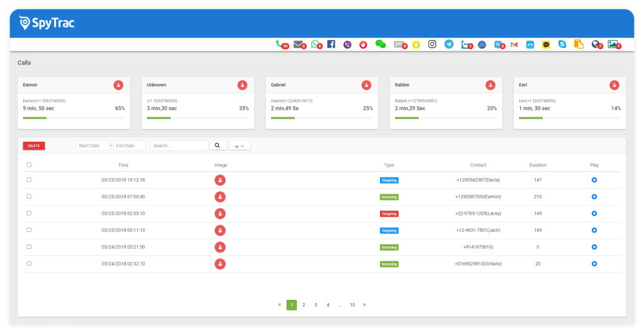Tick the select-all checkbox in the table header
This screenshot has width=644, height=334.
point(29,165)
